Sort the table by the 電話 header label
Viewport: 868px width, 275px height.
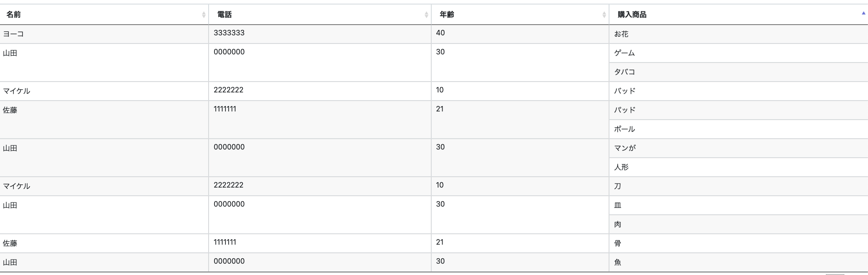(224, 14)
